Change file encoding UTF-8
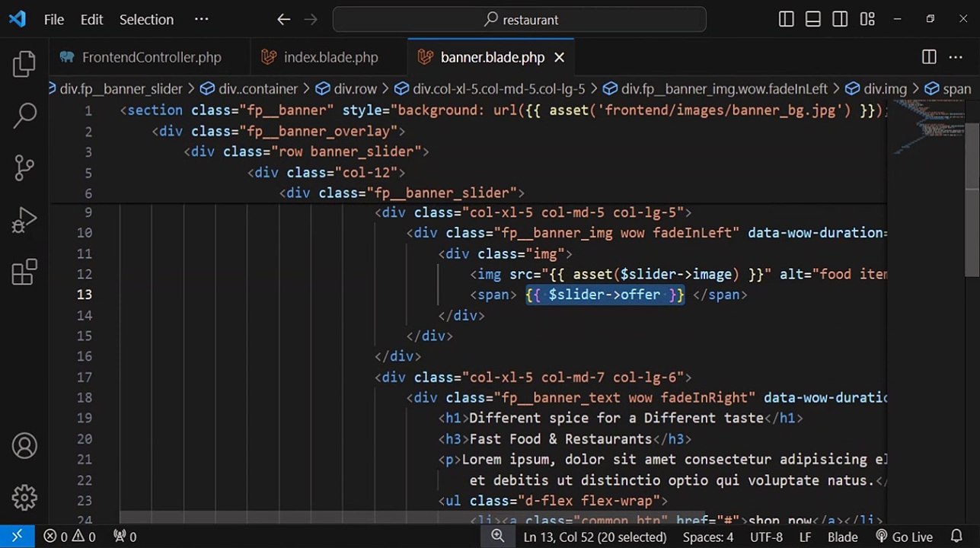 [x=766, y=537]
